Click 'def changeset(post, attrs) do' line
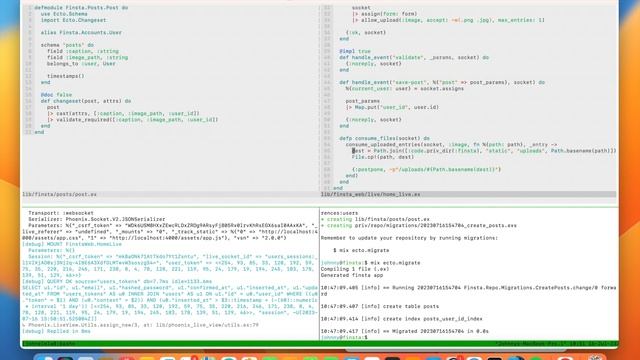 pos(86,101)
